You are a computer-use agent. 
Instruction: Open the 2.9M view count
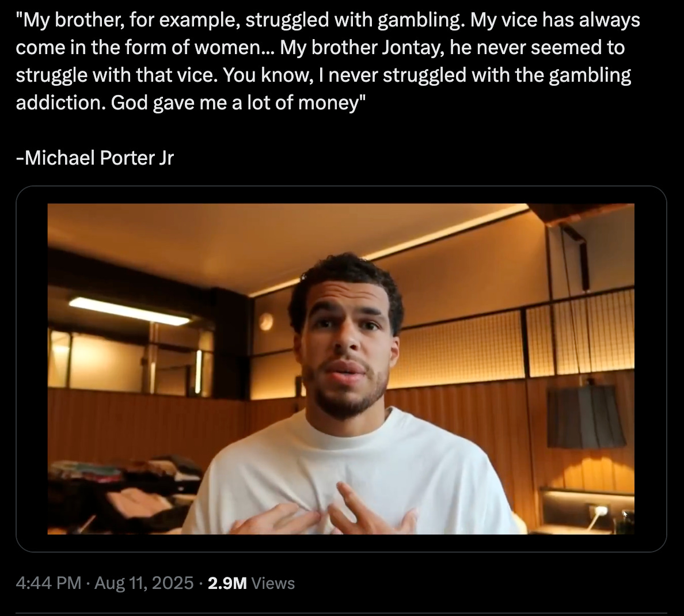point(227,583)
